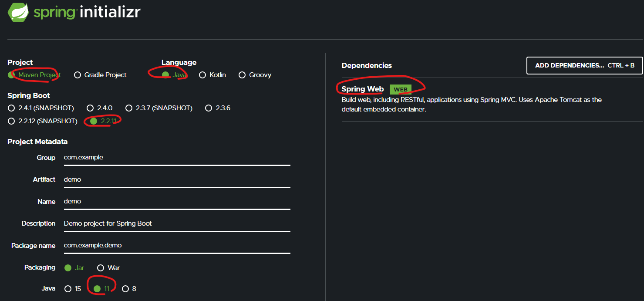The width and height of the screenshot is (644, 301).
Task: Select the Gradle Project radio button
Action: [x=78, y=75]
